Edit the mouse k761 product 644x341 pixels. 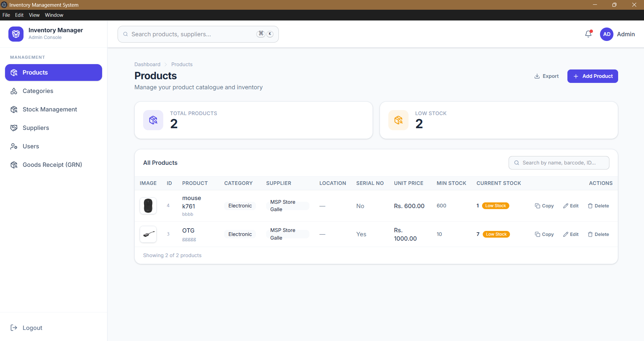pos(571,206)
